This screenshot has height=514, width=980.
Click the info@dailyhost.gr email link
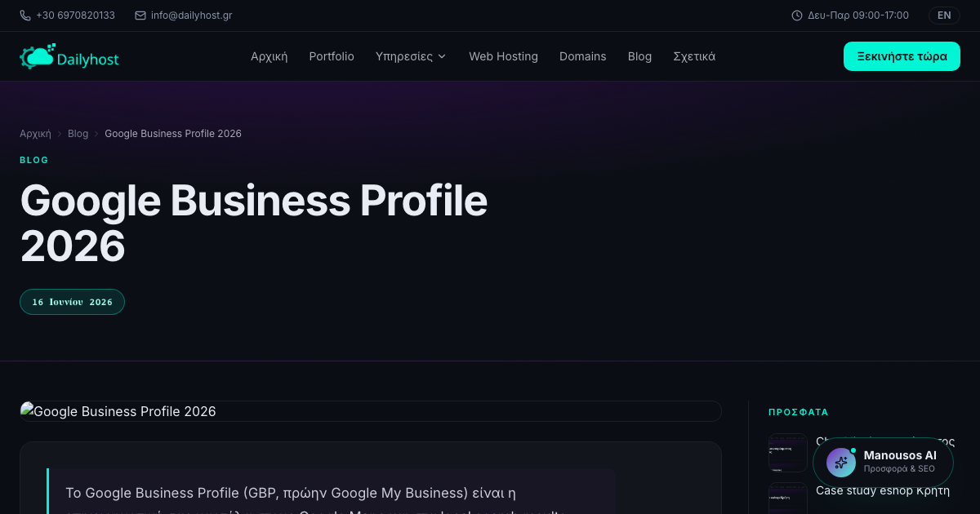point(191,16)
